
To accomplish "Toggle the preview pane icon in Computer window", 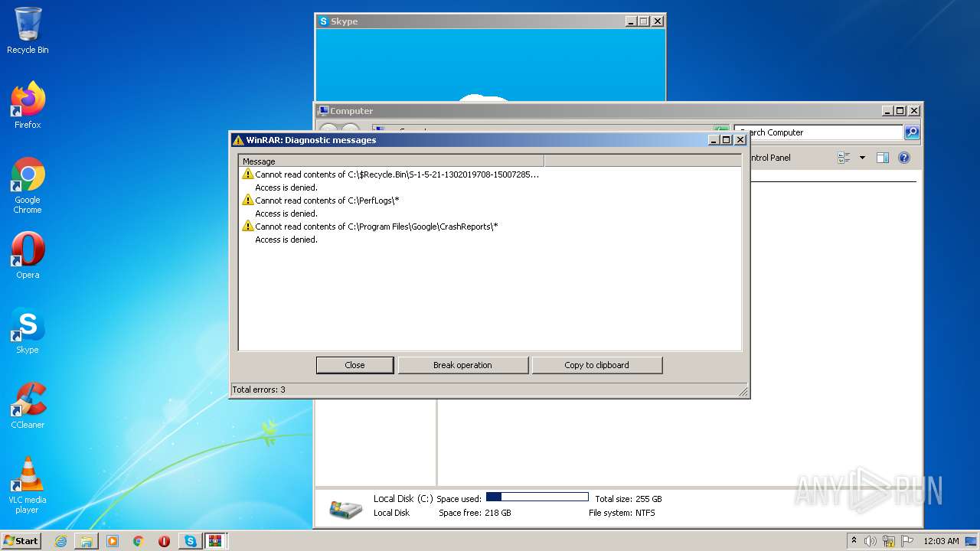I will click(883, 158).
